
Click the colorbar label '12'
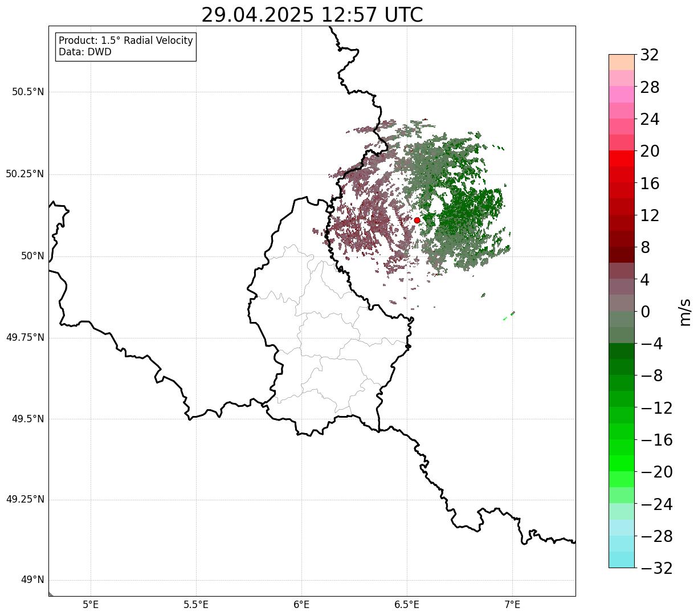pos(650,216)
